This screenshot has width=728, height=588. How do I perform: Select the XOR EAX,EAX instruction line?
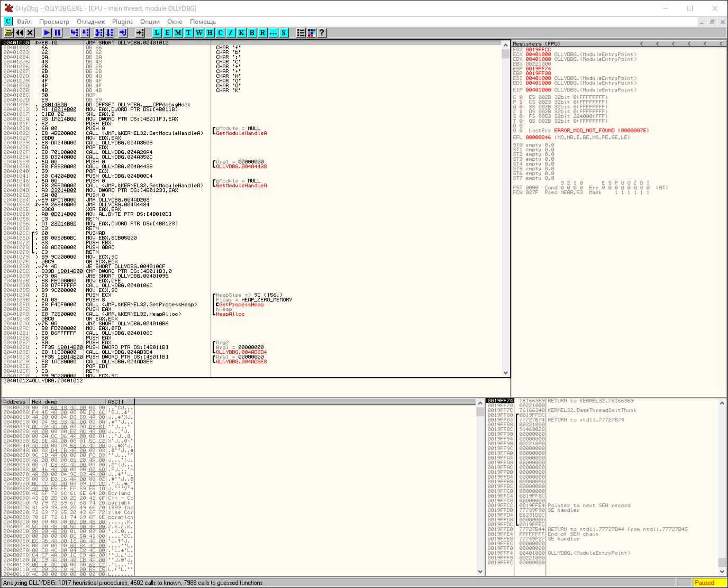[252, 209]
